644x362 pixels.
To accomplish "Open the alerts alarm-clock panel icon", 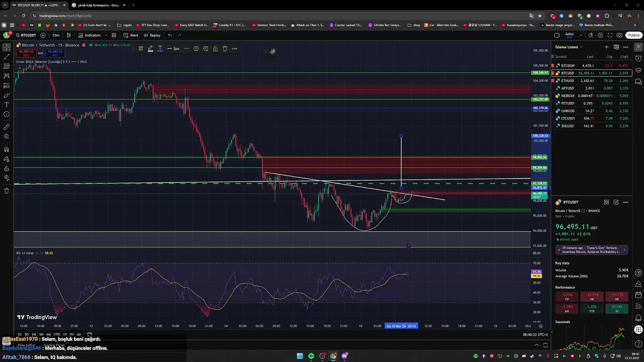I will click(x=638, y=59).
